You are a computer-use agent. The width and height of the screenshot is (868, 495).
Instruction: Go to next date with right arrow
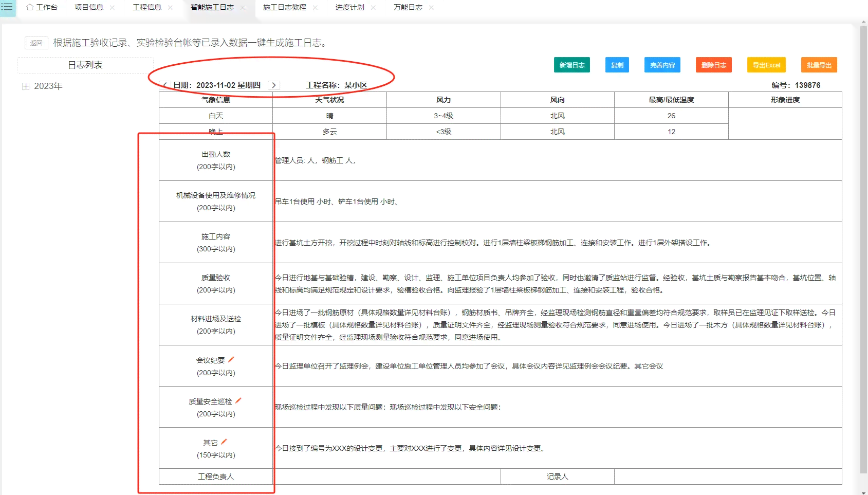click(274, 85)
